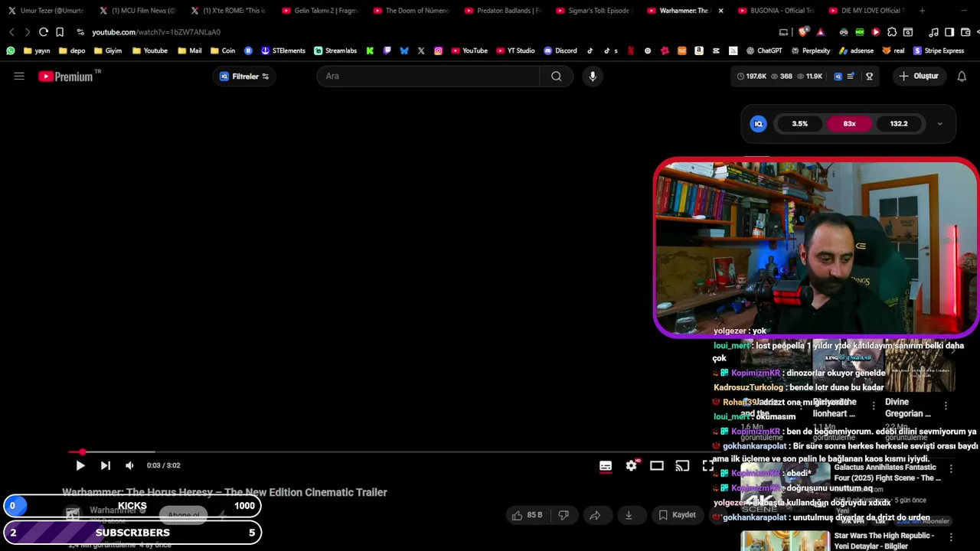Open the YouTube hamburger guide menu
Screen dimensions: 980x551
[19, 76]
